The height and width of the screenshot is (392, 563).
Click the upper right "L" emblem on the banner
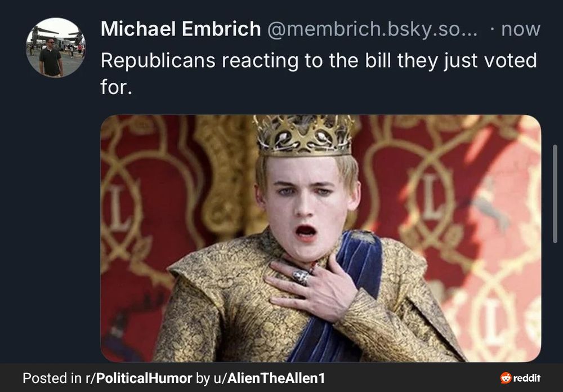(432, 197)
